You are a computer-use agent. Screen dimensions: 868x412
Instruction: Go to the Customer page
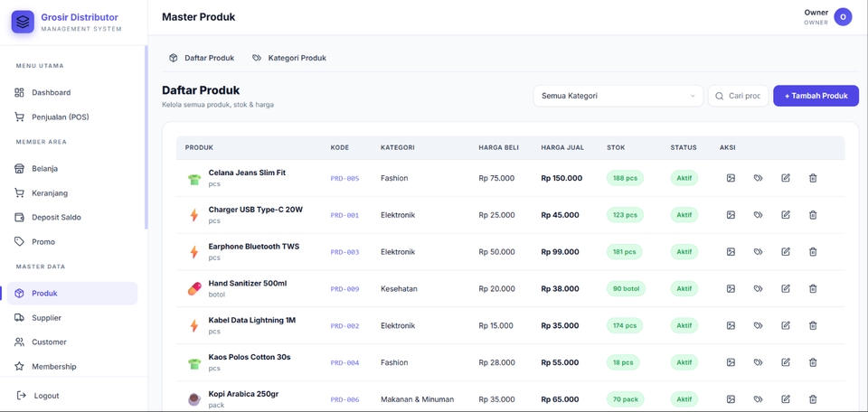pos(72,342)
